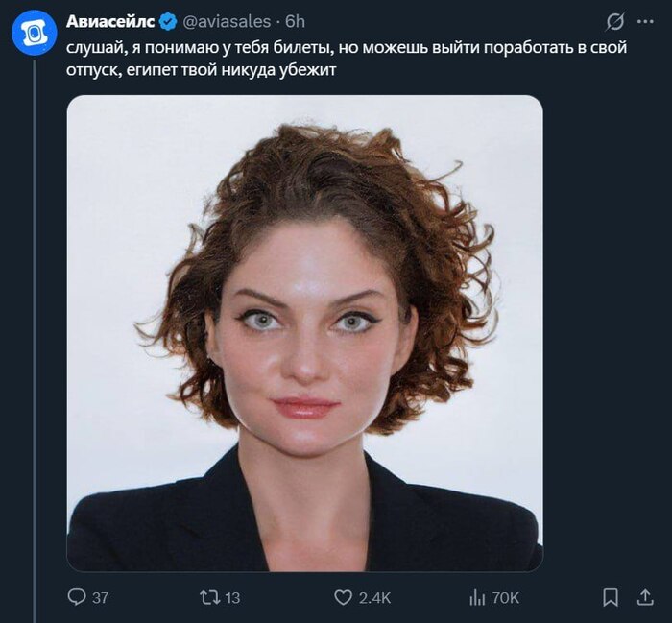Like the tweet with the heart icon
672x623 pixels.
click(343, 597)
